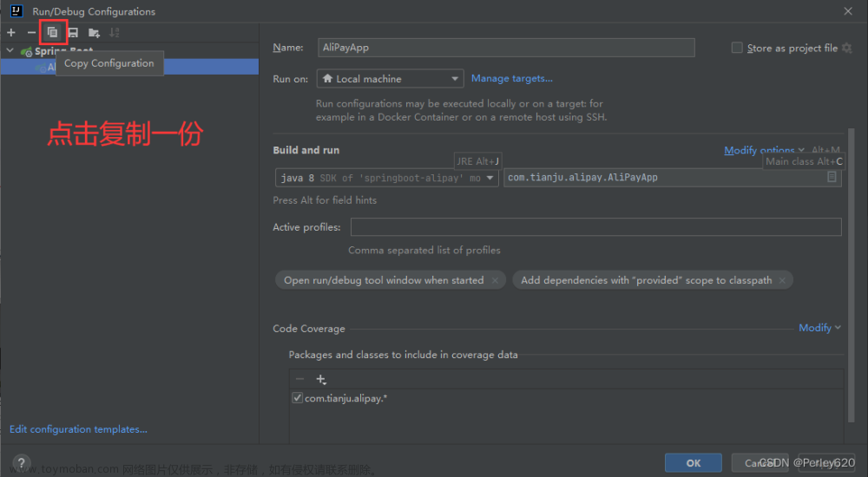The height and width of the screenshot is (477, 868).
Task: Click the browse main class icon
Action: [832, 177]
